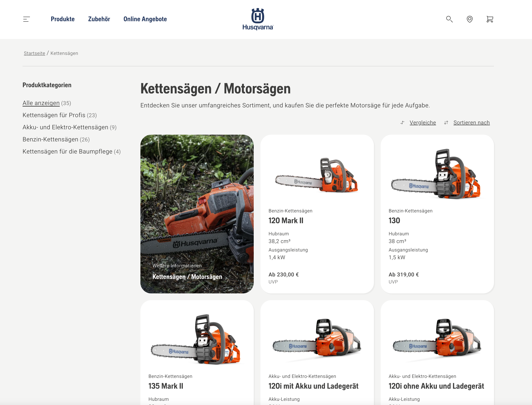This screenshot has height=405, width=532.
Task: Click the 38,2 cm³ Hubraum value
Action: click(x=279, y=241)
